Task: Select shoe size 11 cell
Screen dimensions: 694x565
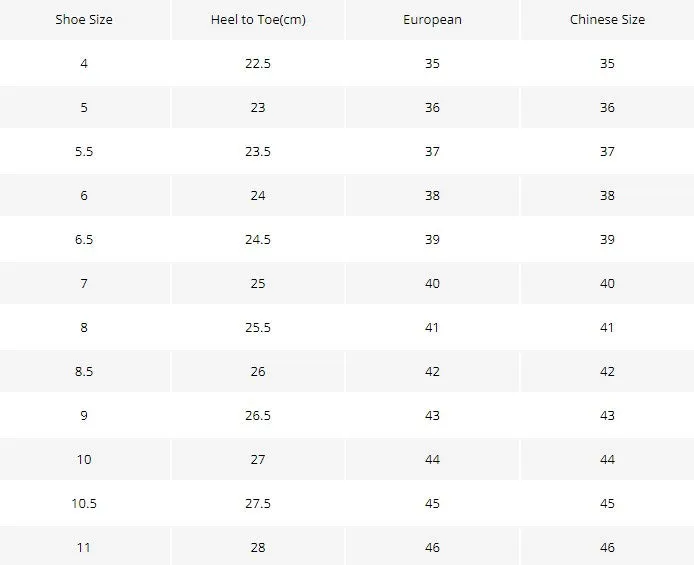Action: 84,547
